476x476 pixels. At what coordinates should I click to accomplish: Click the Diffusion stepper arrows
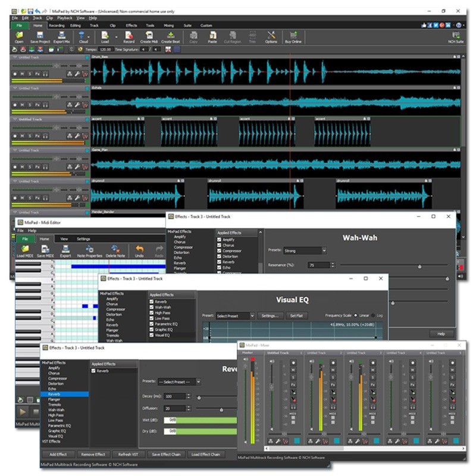click(x=189, y=408)
